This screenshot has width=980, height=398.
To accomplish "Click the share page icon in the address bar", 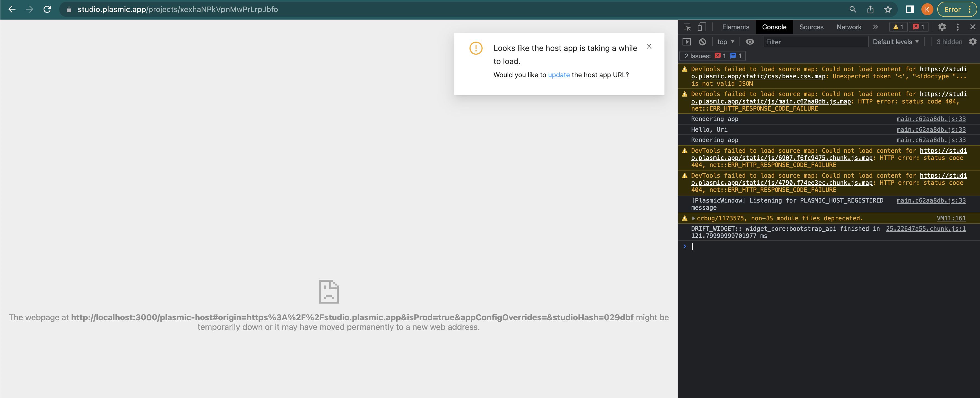I will coord(870,10).
